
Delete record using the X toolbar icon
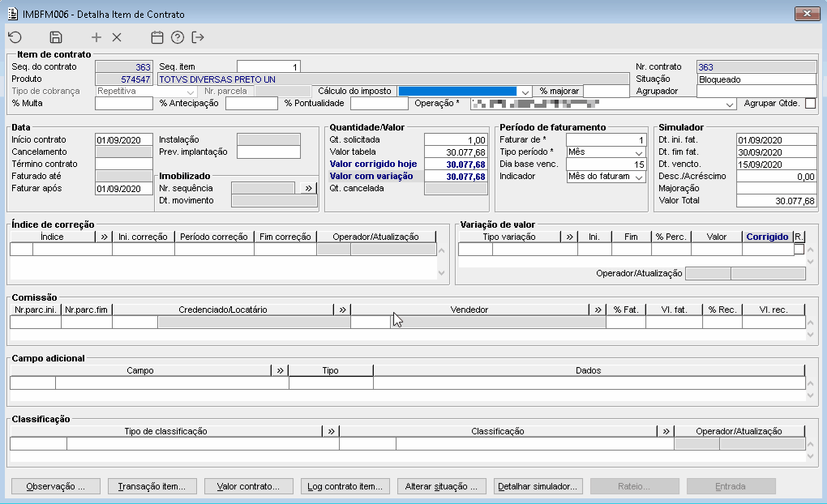tap(117, 37)
